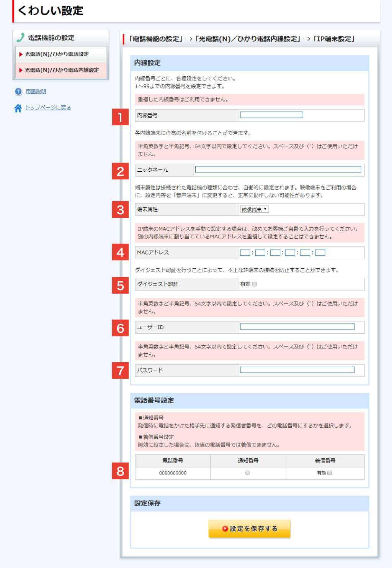Open the 端末属性 dropdown showing 映像端末

click(x=255, y=209)
